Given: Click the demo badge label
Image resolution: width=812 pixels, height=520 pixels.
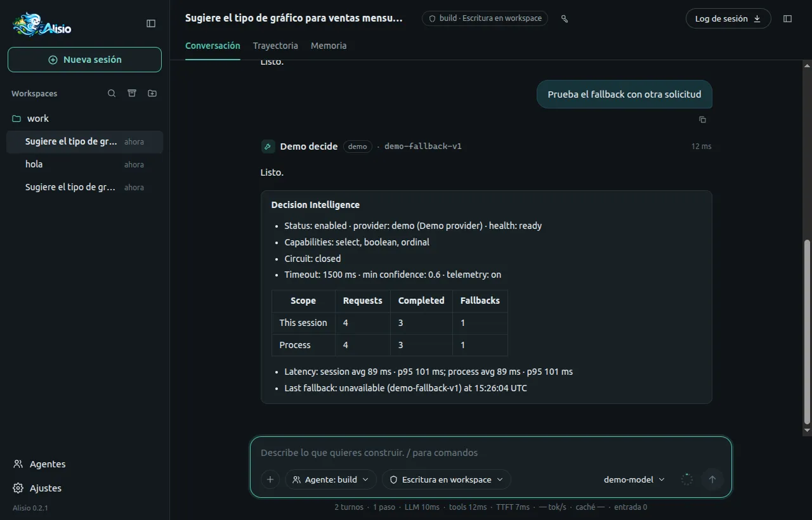Looking at the screenshot, I should 358,146.
